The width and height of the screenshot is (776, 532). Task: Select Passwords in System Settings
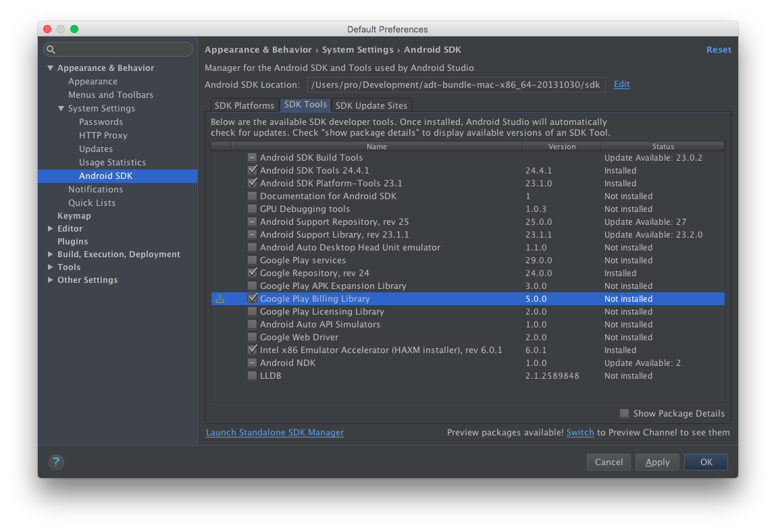tap(101, 122)
